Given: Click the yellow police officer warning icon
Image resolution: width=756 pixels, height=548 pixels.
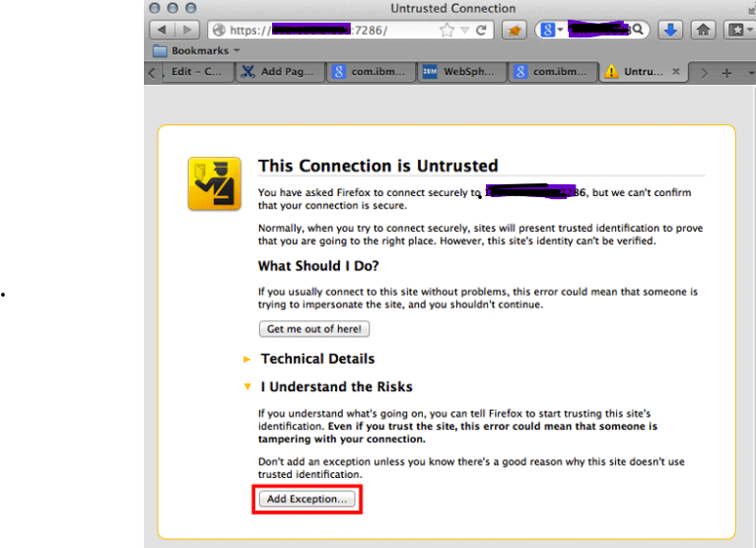Looking at the screenshot, I should click(x=215, y=183).
